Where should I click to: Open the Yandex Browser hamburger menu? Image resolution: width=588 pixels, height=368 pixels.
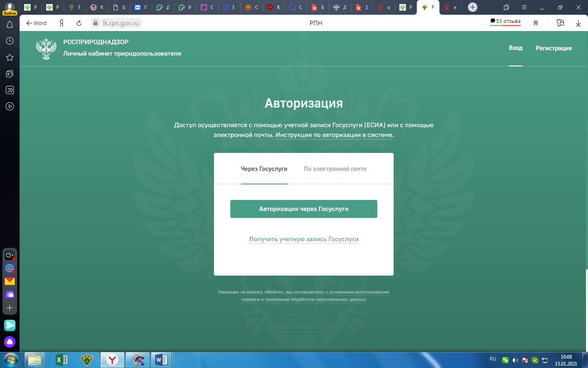[524, 7]
